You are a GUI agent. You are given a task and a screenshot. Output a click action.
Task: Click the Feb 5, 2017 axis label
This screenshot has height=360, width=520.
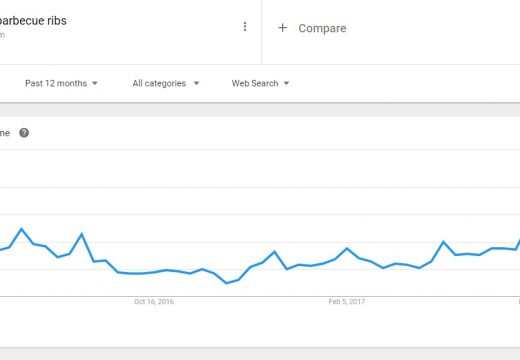347,302
